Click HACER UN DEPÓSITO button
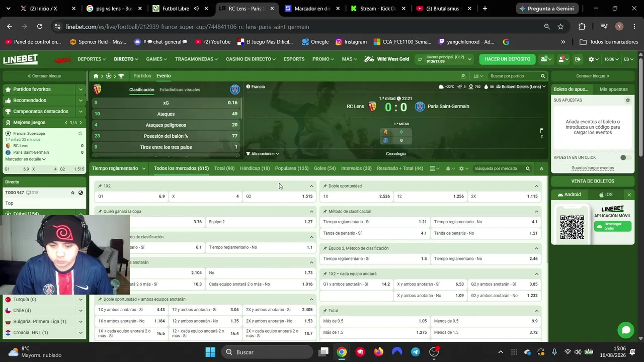This screenshot has height=362, width=644. pyautogui.click(x=507, y=59)
